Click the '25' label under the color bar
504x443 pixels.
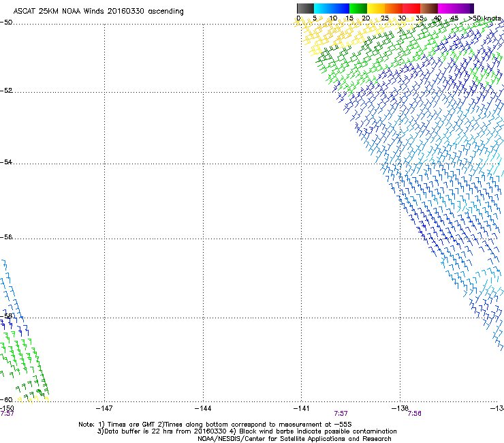384,18
